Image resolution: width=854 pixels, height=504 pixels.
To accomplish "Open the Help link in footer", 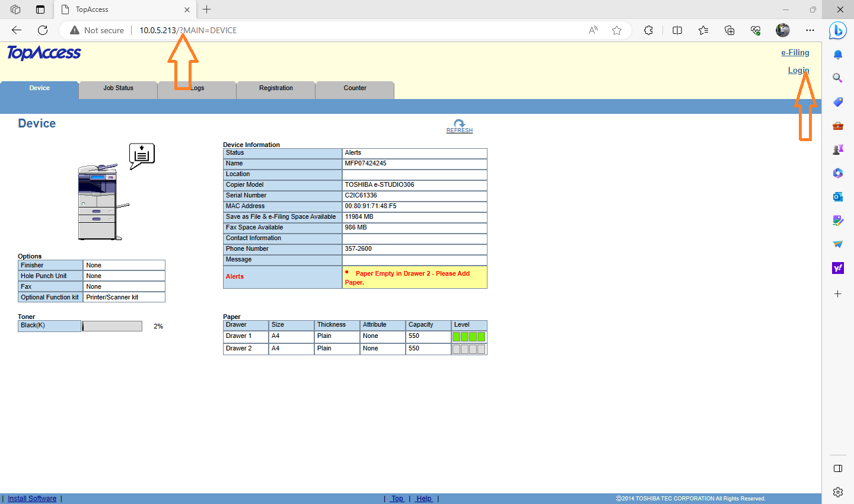I will pos(423,499).
